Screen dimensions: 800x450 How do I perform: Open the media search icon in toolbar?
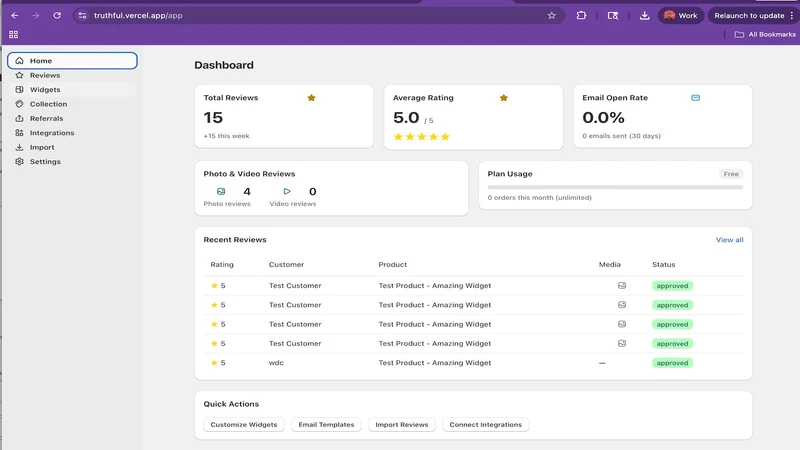[613, 15]
